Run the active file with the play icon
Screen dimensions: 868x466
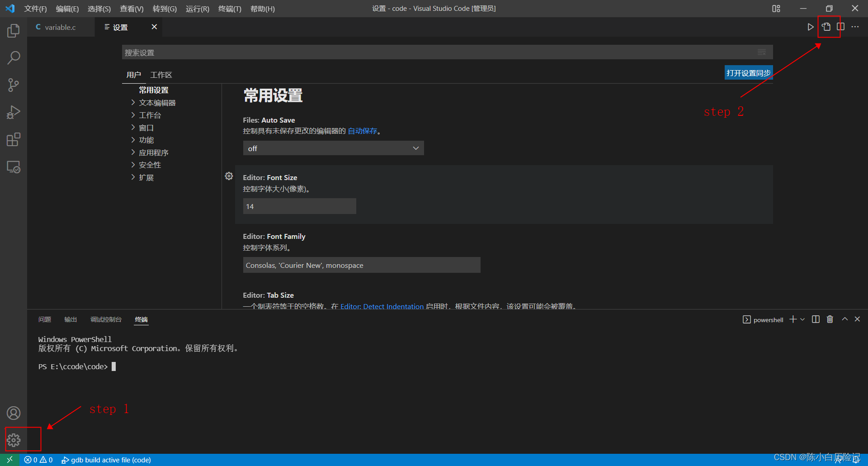coord(811,27)
